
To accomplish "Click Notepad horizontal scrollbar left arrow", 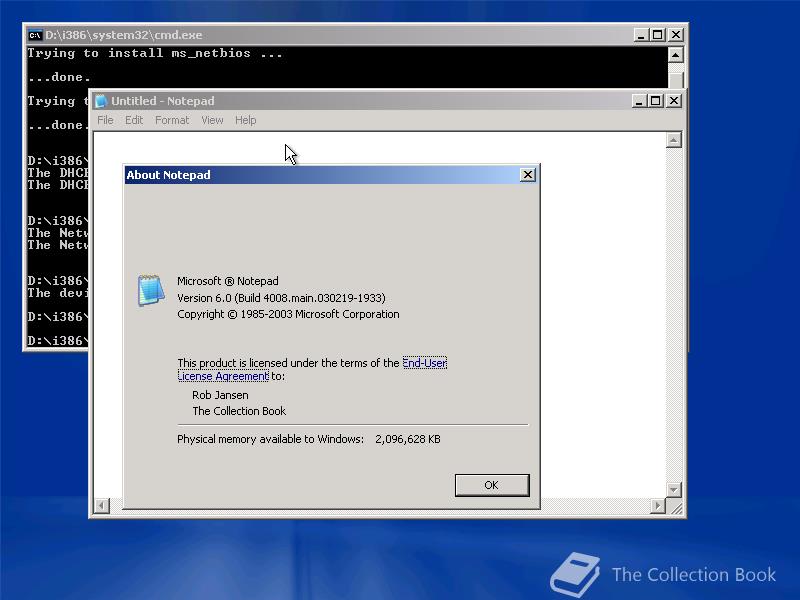I will (102, 506).
